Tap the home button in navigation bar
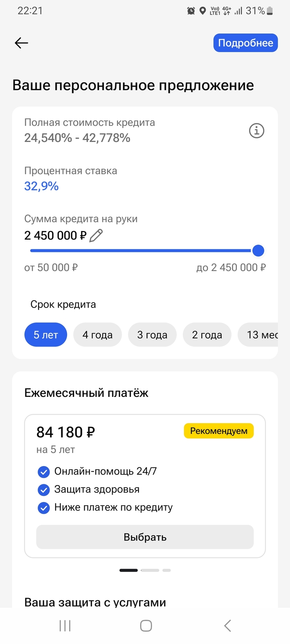 pyautogui.click(x=145, y=625)
